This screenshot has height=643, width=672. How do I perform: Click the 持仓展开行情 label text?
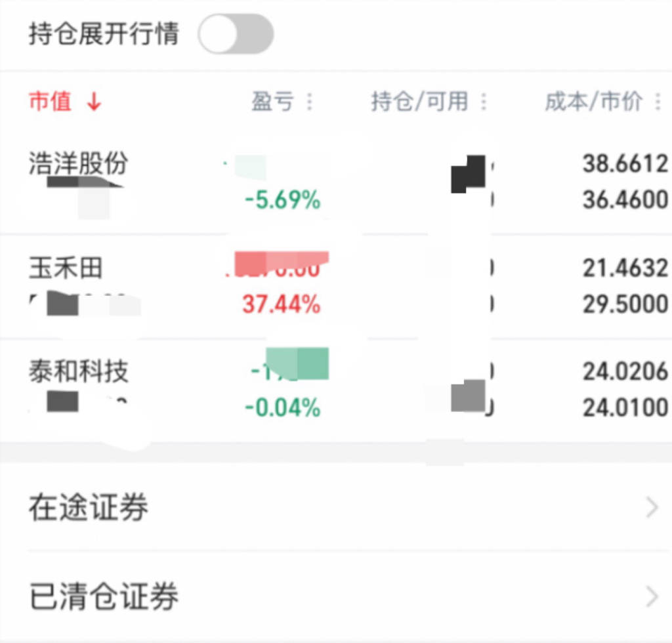[104, 34]
